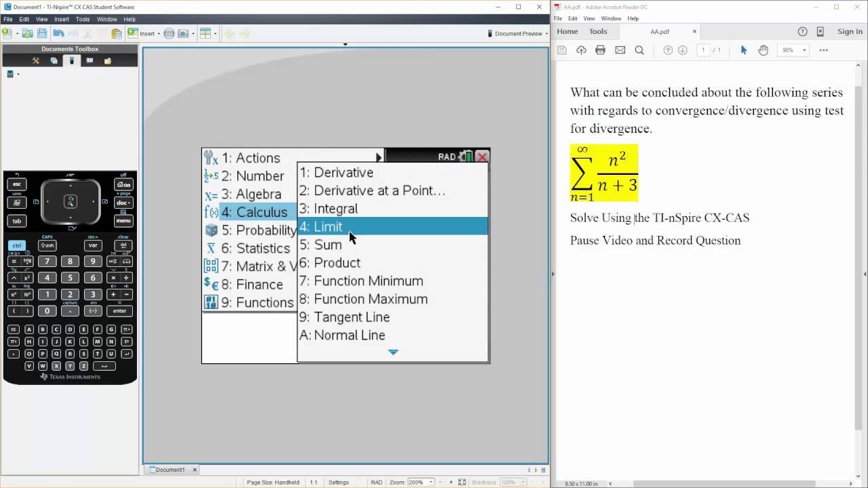Select 7: Function Minimum in submenu

click(x=393, y=281)
